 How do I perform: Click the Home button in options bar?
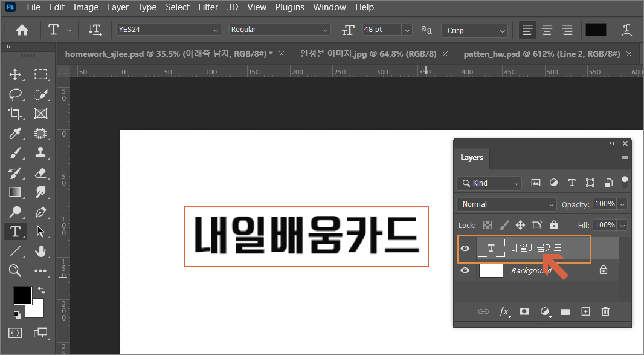point(22,30)
